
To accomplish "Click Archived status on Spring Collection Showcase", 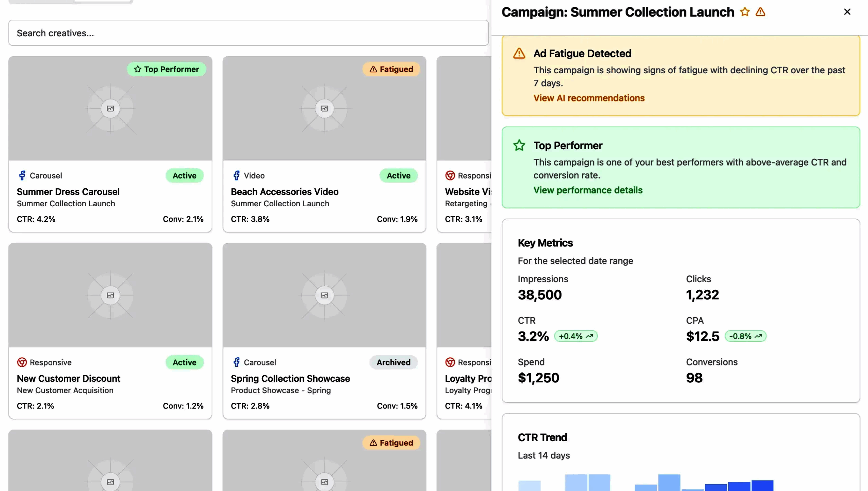I will [393, 362].
